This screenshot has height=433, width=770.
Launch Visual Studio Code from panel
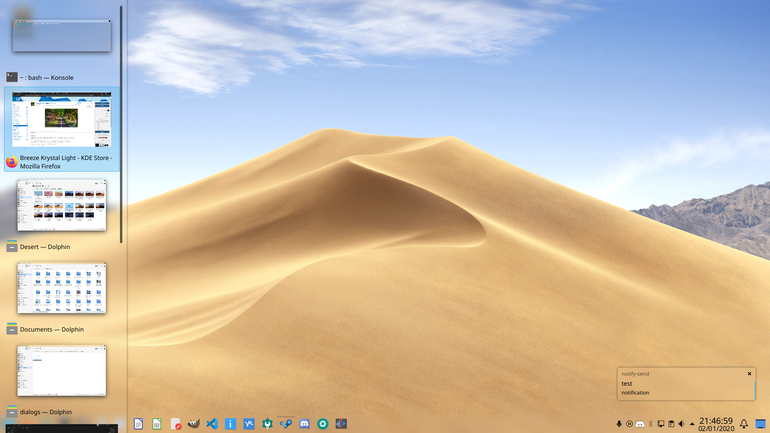[x=212, y=424]
